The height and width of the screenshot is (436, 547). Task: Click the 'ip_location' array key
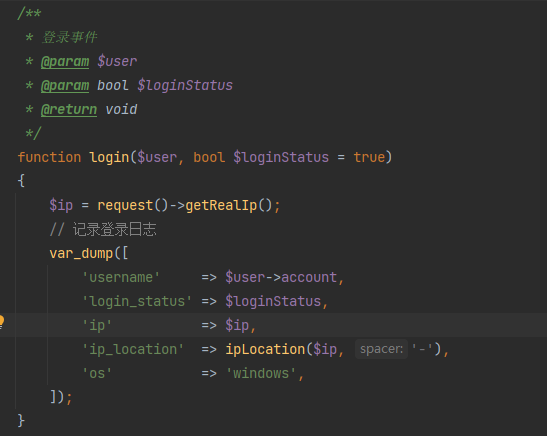[133, 349]
